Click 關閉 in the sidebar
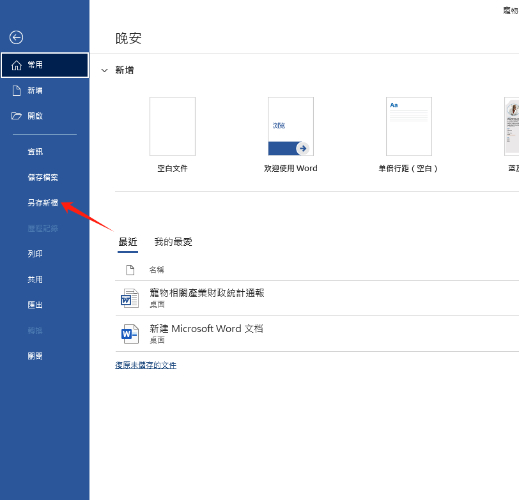This screenshot has height=500, width=519. (35, 356)
